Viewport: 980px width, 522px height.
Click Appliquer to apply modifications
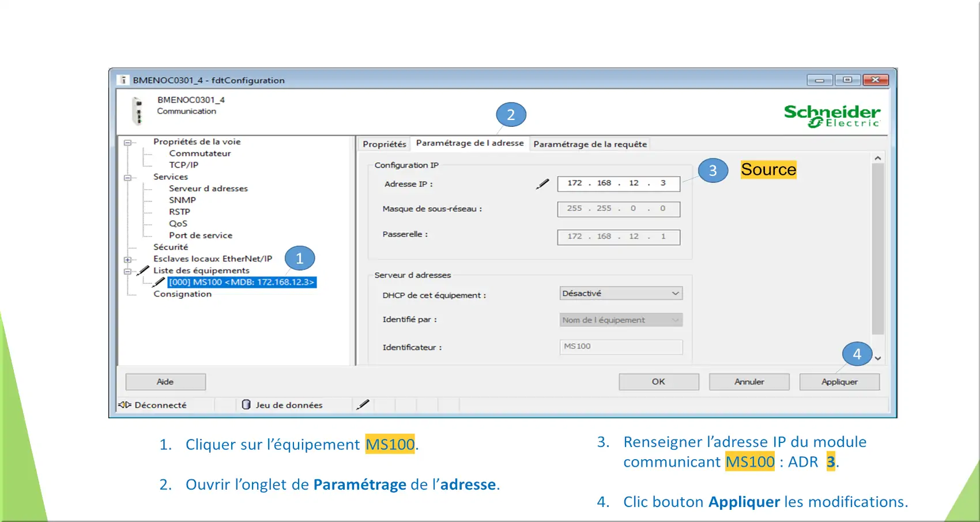coord(839,382)
